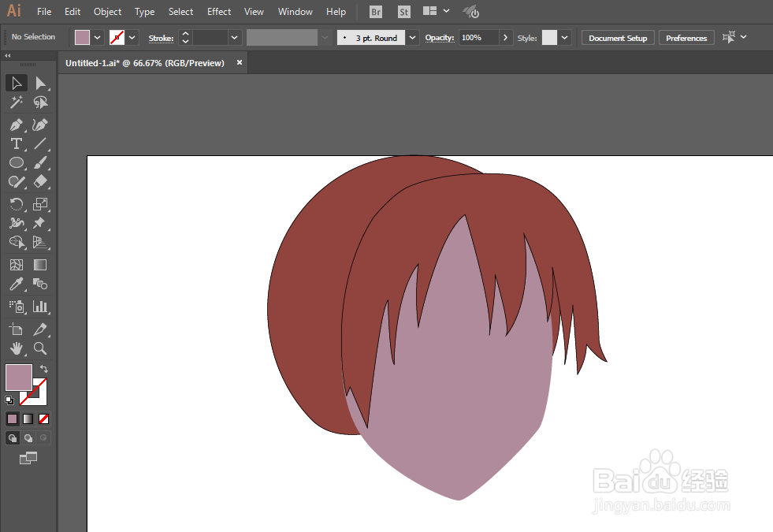The height and width of the screenshot is (532, 773).
Task: Pick the Eyedropper tool
Action: point(16,285)
